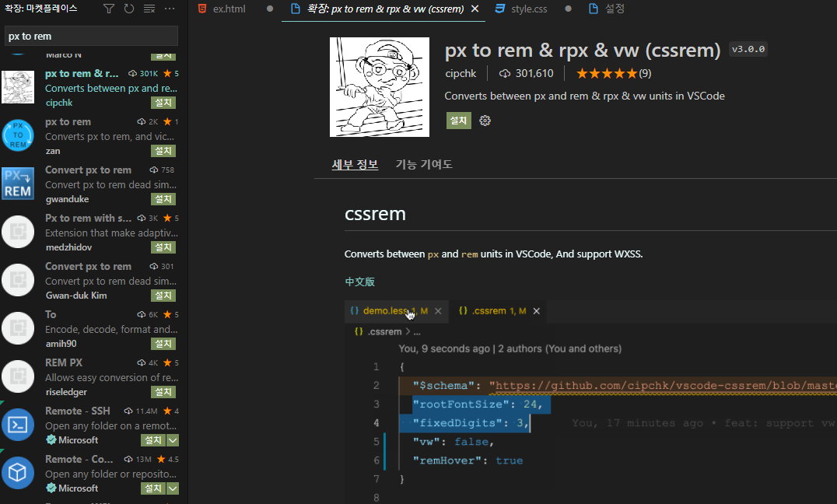Click the extension cartoon logo image

click(x=380, y=87)
